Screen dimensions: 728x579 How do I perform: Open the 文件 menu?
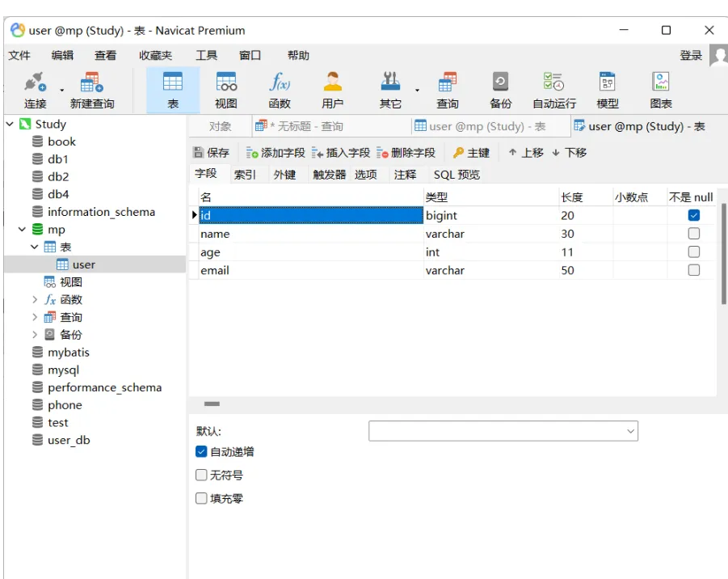pos(19,55)
